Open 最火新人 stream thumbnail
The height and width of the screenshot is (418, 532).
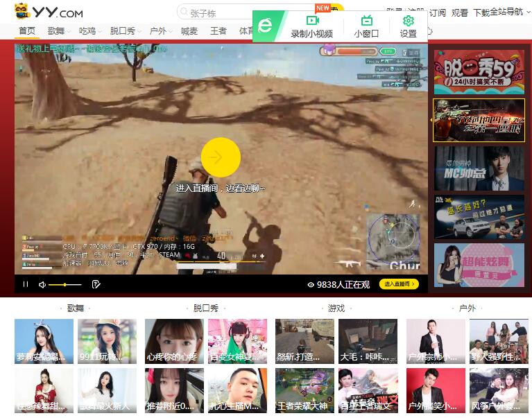coord(107,390)
